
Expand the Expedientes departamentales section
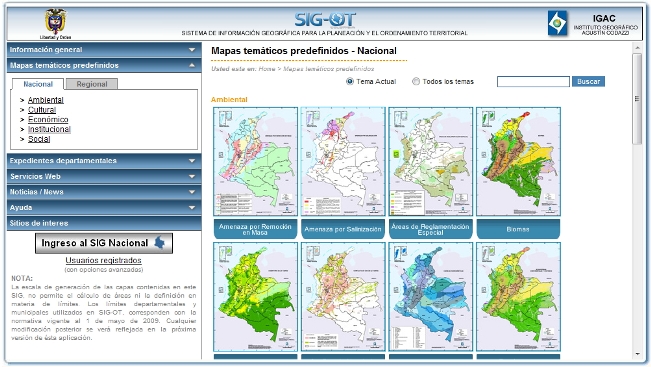click(x=104, y=161)
